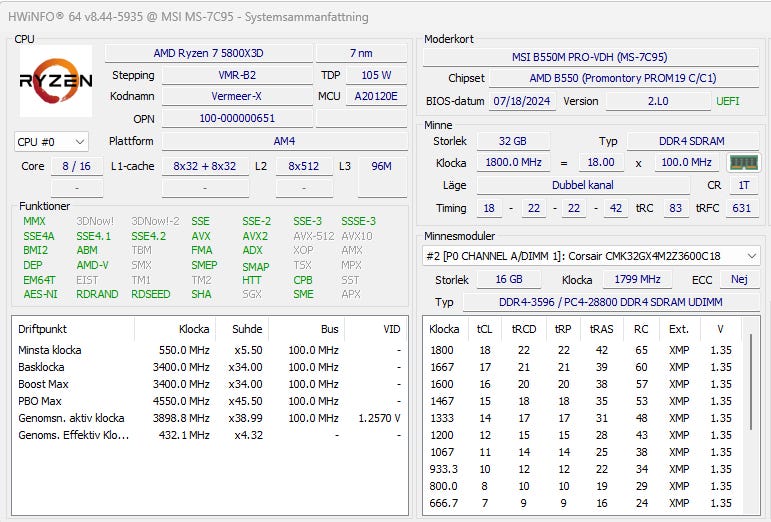This screenshot has height=522, width=771.
Task: Open the CPU #0 selector dropdown
Action: click(52, 142)
